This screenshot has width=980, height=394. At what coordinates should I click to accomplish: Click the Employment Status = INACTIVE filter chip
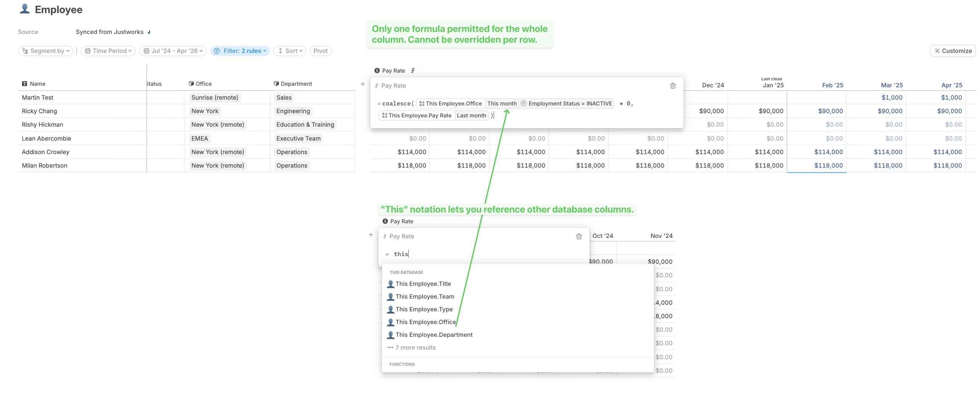(566, 104)
